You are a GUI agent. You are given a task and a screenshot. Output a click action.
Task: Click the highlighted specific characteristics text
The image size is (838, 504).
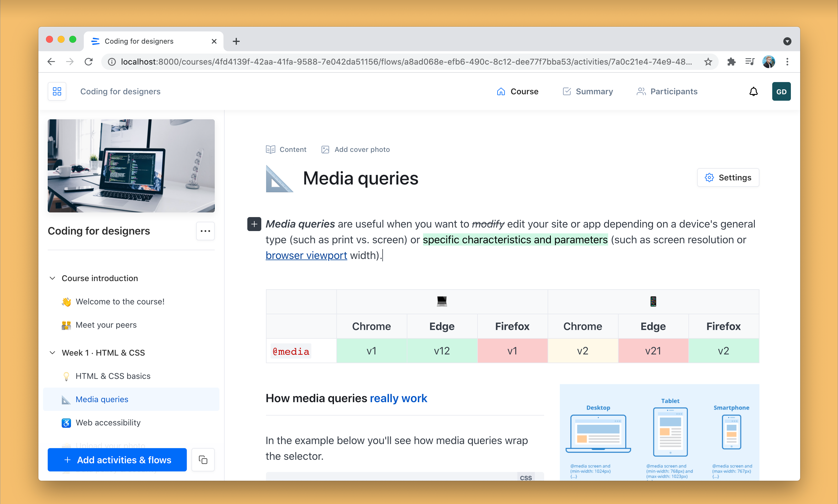515,240
